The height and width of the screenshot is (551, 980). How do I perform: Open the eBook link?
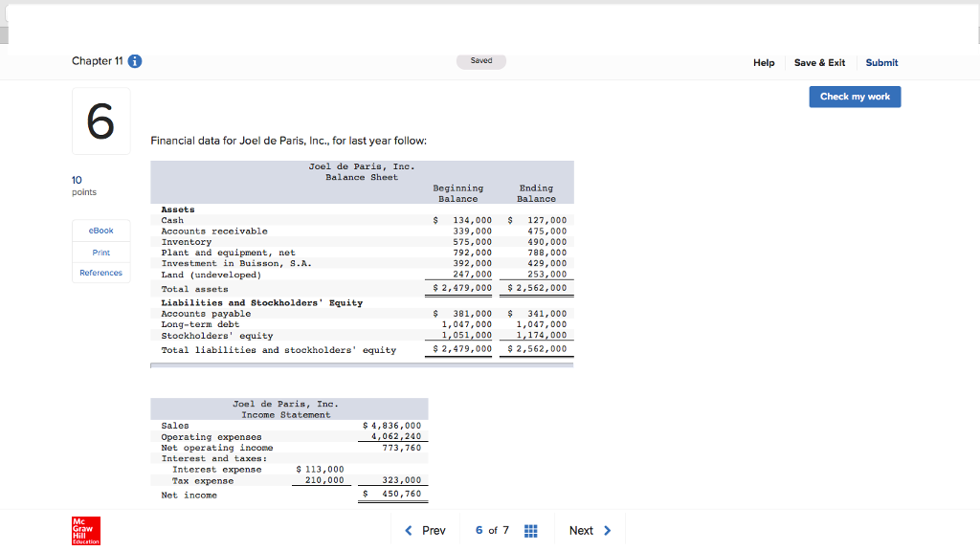[x=100, y=230]
